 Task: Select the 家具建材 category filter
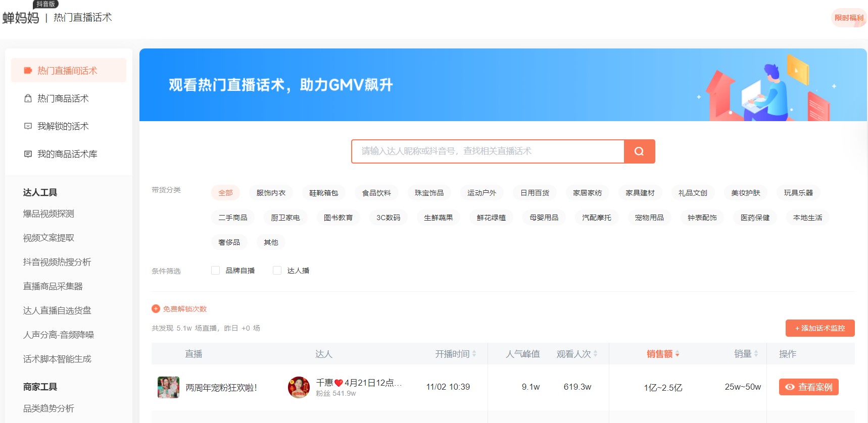[x=640, y=193]
